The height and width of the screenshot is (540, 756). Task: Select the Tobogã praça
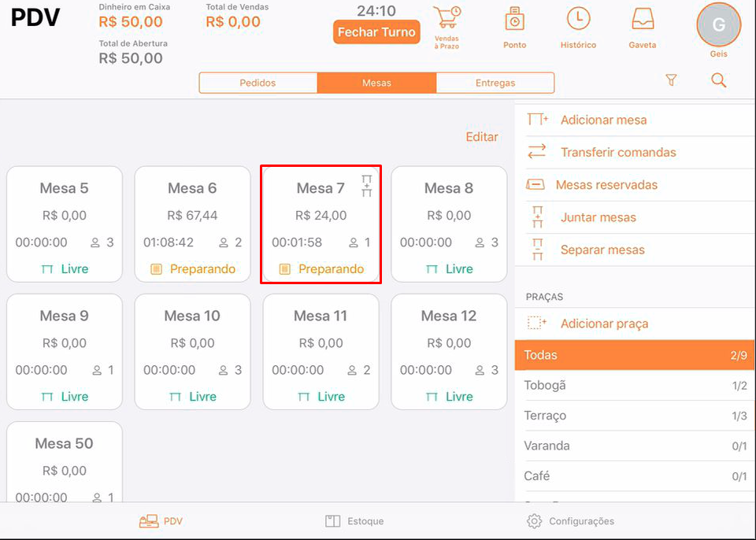(x=635, y=385)
